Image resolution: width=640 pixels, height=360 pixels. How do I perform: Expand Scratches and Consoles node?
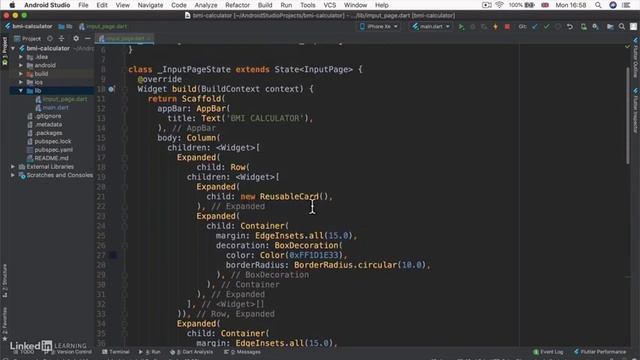click(13, 175)
